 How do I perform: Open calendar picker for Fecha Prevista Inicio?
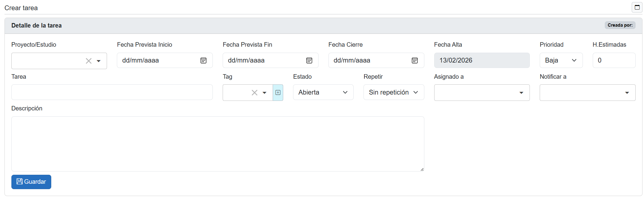click(203, 60)
